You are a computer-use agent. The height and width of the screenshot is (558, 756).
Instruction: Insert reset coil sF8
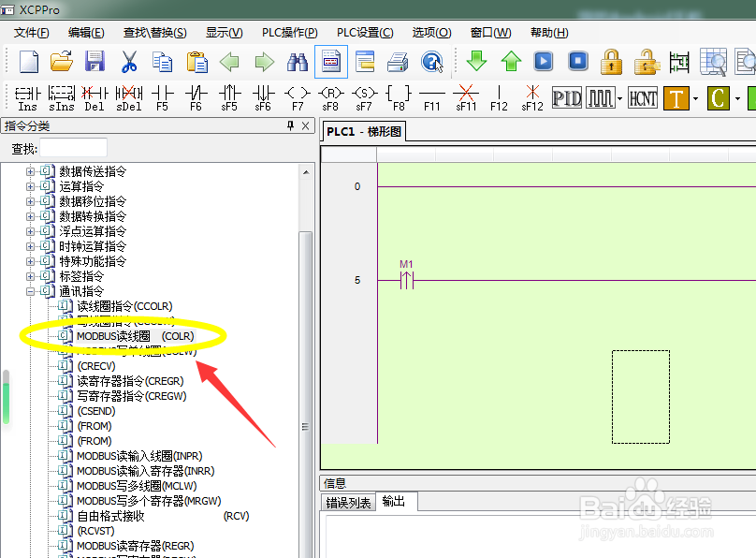(331, 98)
